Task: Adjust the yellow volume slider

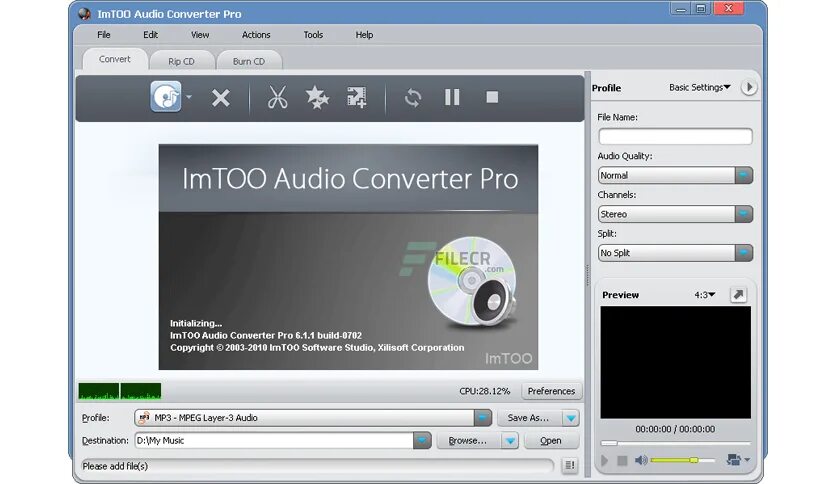Action: tap(683, 460)
